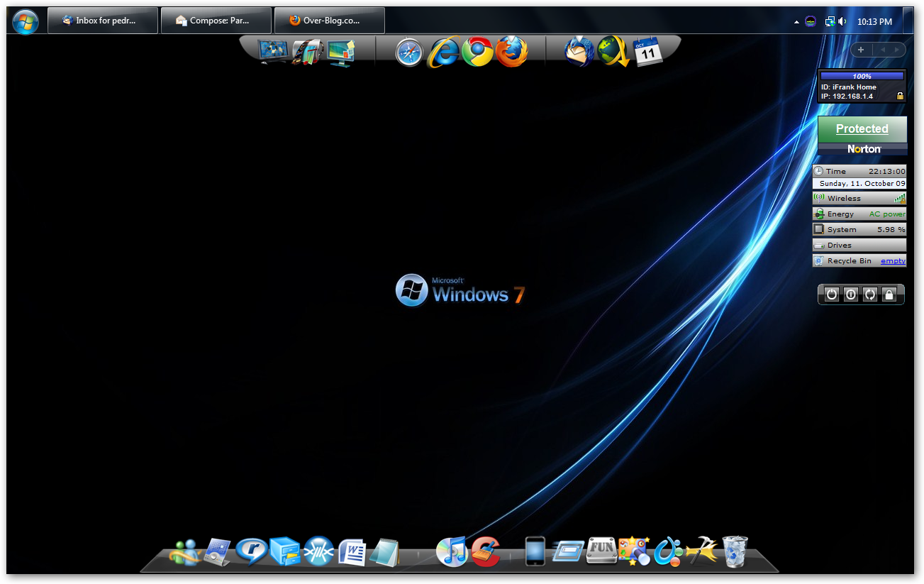The image size is (924, 584).
Task: Click the shutdown power button gadget
Action: pos(832,294)
